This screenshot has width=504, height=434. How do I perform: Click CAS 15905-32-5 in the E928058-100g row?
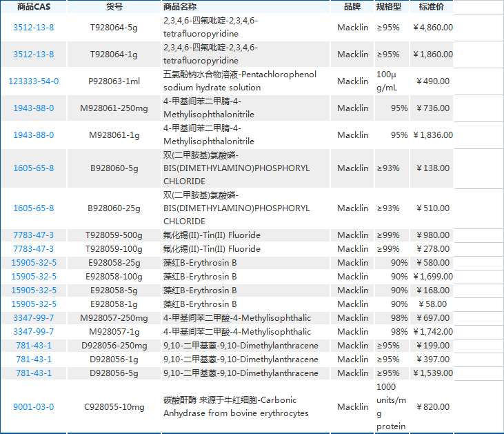tap(34, 277)
